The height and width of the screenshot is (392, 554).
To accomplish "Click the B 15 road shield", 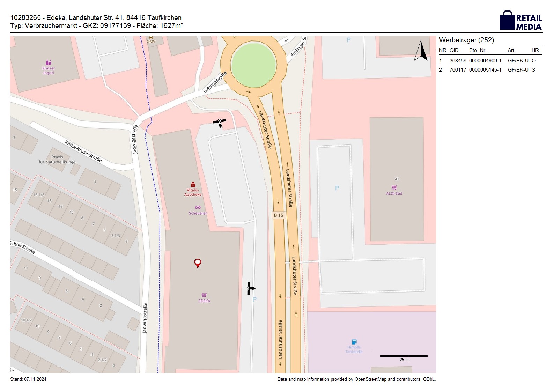I will pos(279,215).
